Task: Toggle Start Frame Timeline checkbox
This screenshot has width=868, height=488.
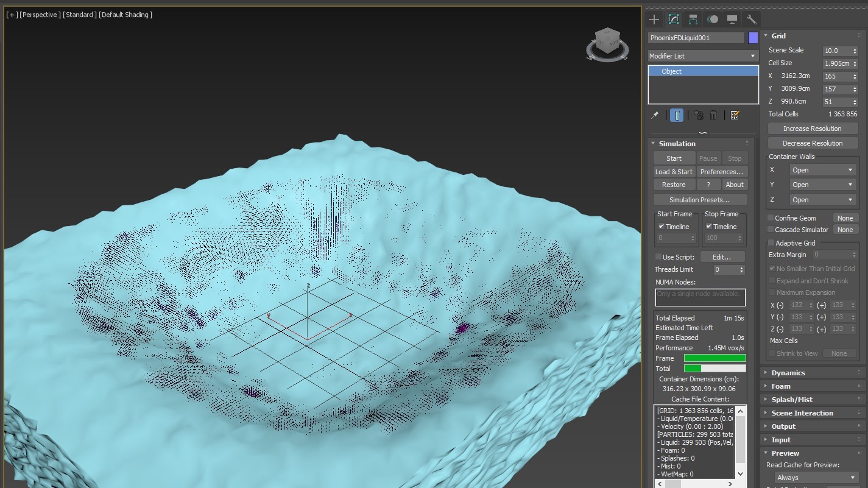Action: (x=662, y=226)
